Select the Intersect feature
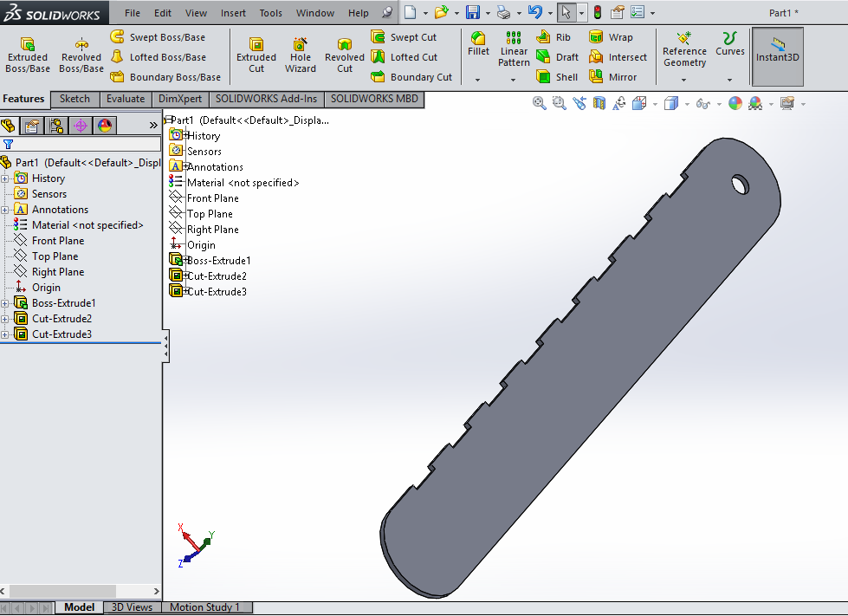 coord(618,57)
